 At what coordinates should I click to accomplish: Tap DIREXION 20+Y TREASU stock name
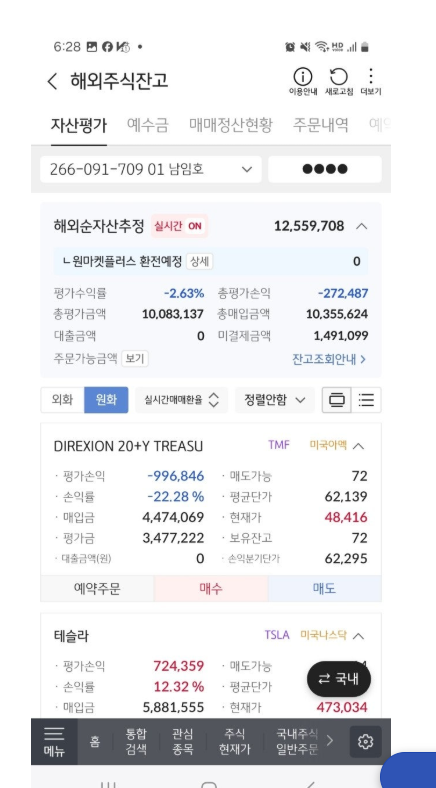pyautogui.click(x=128, y=446)
